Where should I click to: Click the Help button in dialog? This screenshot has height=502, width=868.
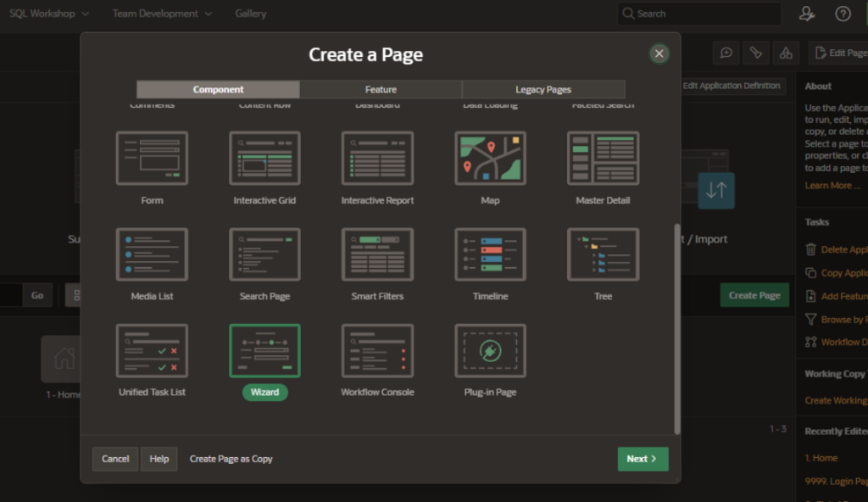click(x=159, y=459)
